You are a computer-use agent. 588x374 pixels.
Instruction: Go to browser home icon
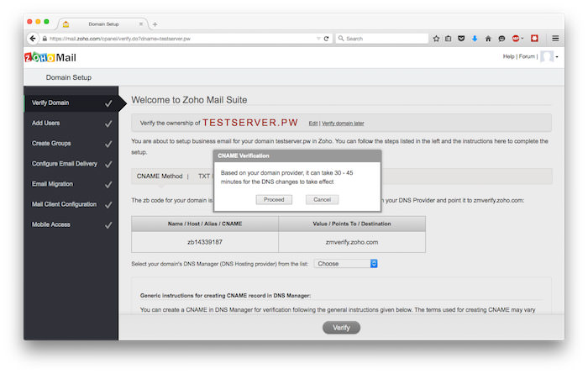point(488,39)
